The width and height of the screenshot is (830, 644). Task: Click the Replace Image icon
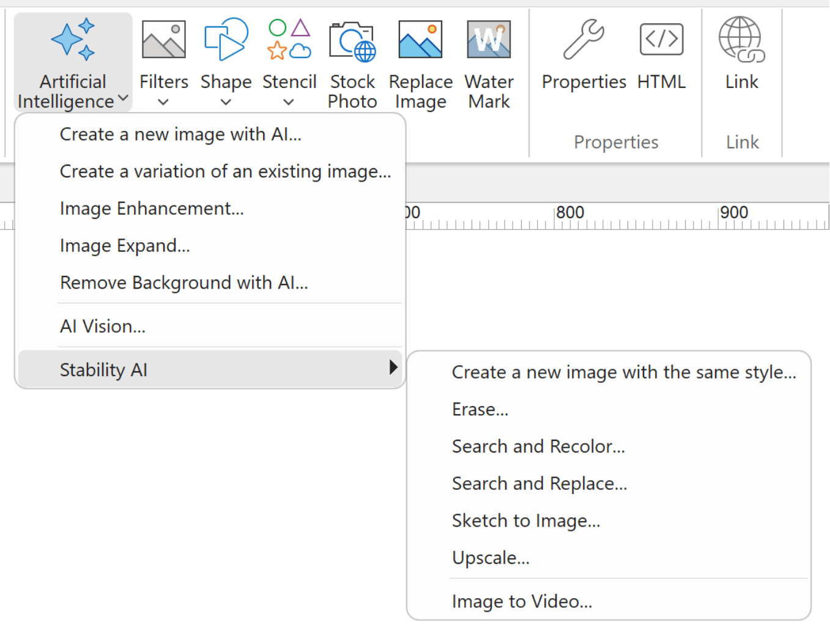click(x=420, y=39)
